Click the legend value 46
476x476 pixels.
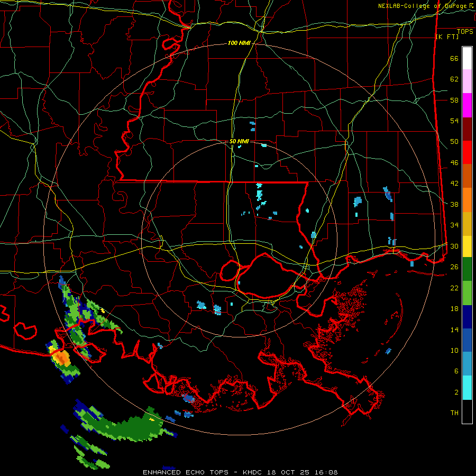pos(454,163)
